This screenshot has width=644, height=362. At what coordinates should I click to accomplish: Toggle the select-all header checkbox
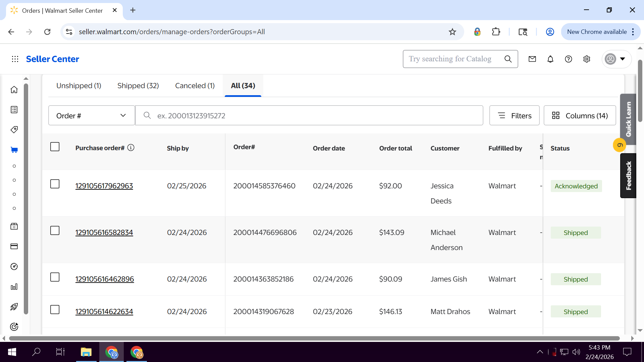coord(55,147)
